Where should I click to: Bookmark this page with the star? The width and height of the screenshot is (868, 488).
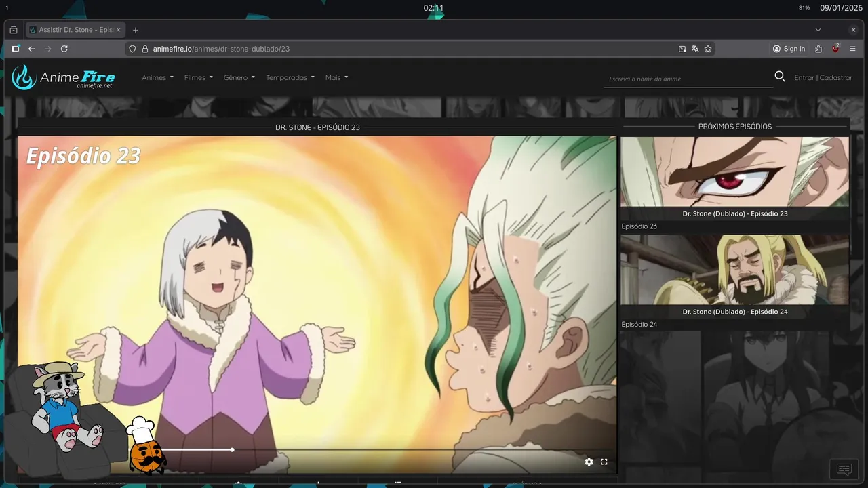(x=708, y=49)
